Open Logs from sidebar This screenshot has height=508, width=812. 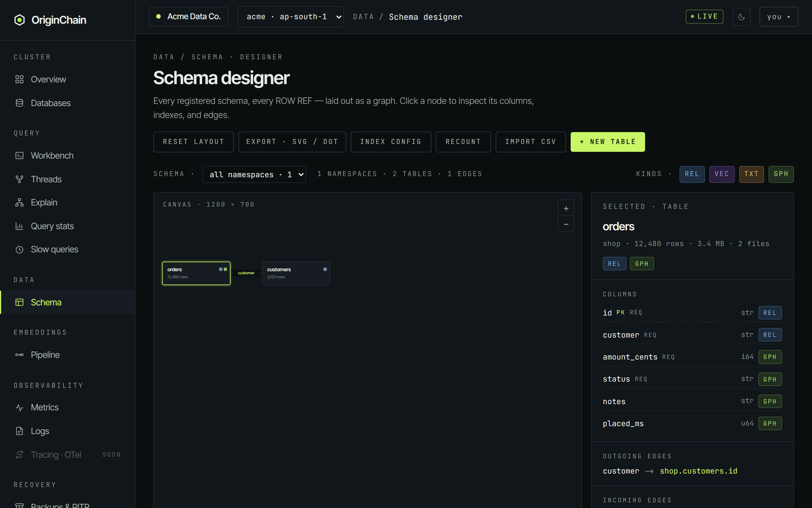(x=67, y=431)
